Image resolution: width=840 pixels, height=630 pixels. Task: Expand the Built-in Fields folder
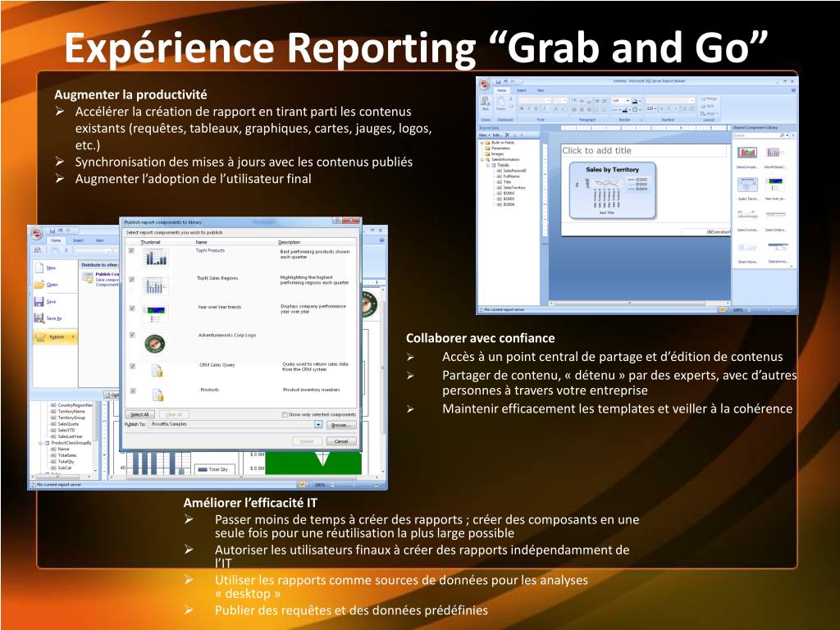[482, 143]
